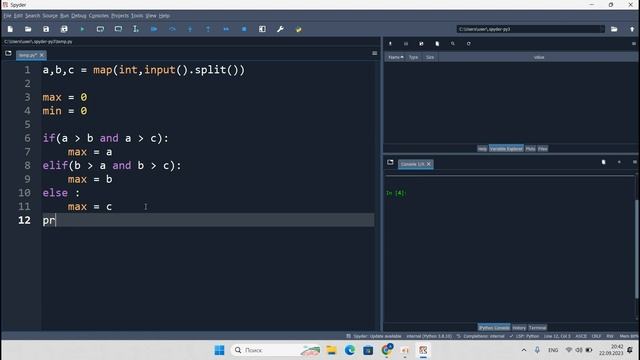Image resolution: width=640 pixels, height=360 pixels.
Task: Open the Search menu
Action: (33, 16)
